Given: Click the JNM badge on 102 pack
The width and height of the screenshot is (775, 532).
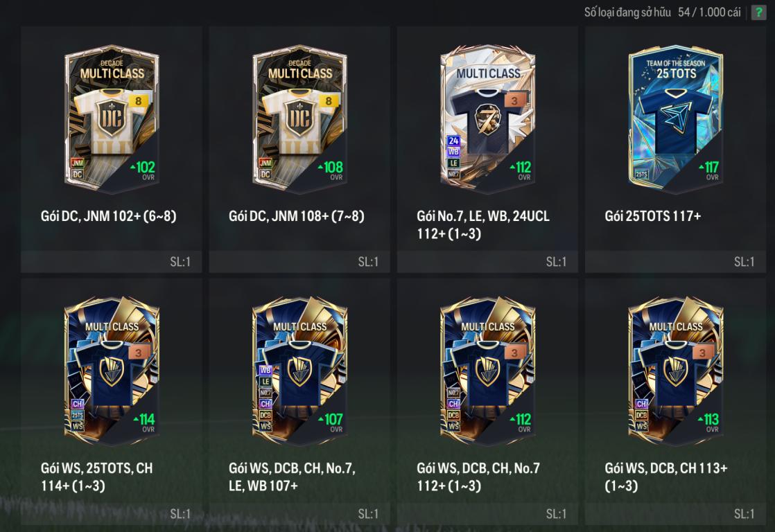Looking at the screenshot, I should click(78, 163).
